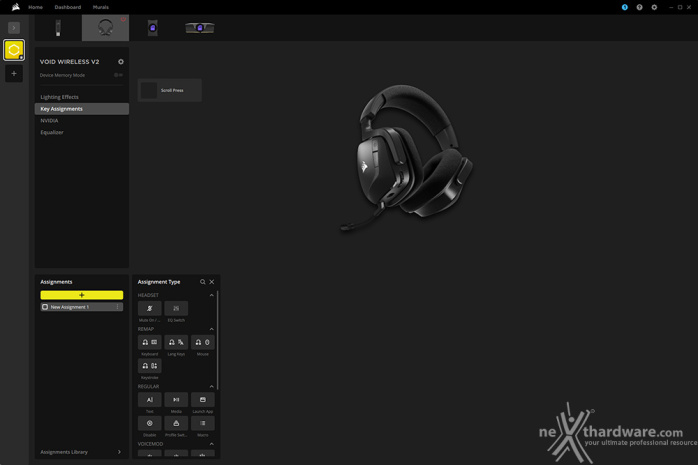Collapse the REMAP section
This screenshot has width=698, height=465.
pyautogui.click(x=211, y=329)
